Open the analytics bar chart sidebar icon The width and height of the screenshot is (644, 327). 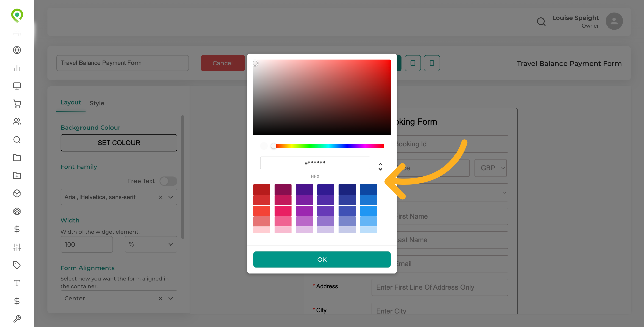tap(17, 68)
